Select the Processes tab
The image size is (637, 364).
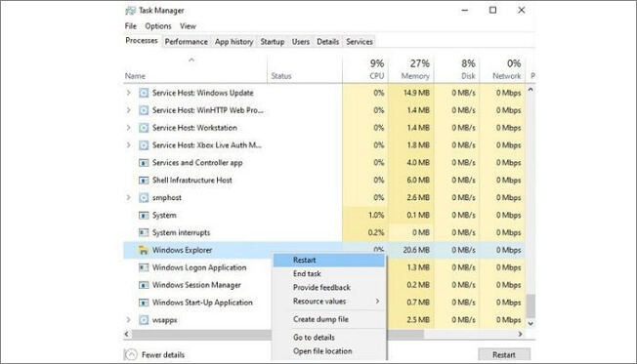coord(142,41)
